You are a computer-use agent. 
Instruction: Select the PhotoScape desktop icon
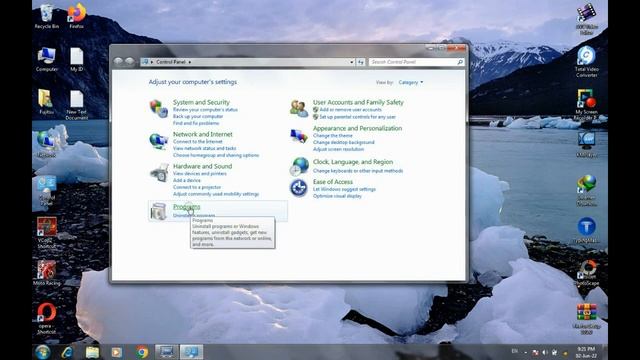click(x=587, y=273)
